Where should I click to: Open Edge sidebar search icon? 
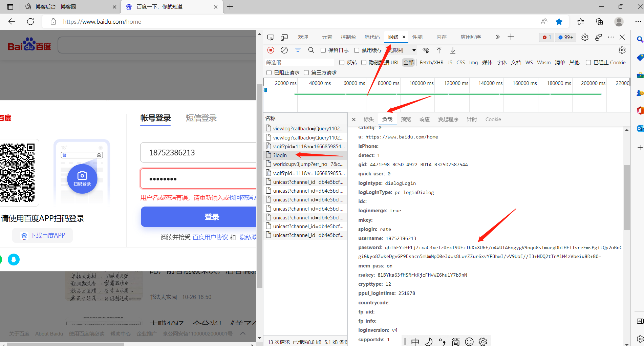click(x=640, y=39)
